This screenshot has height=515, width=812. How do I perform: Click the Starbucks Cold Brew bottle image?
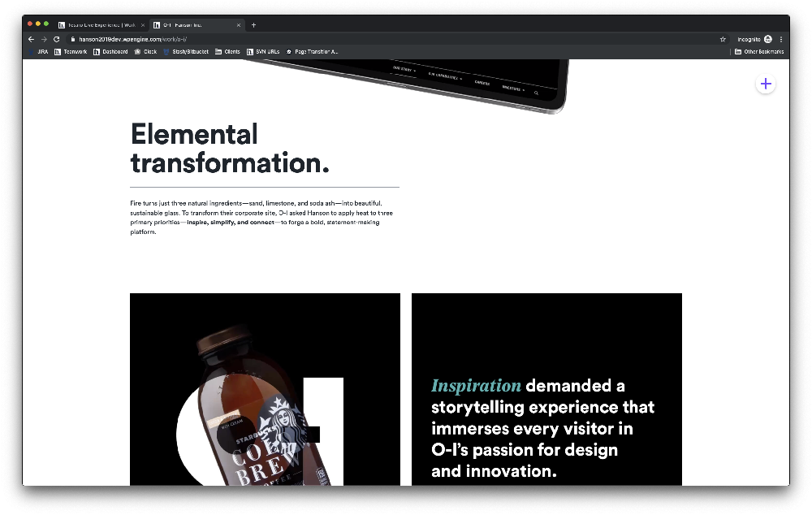(266, 405)
